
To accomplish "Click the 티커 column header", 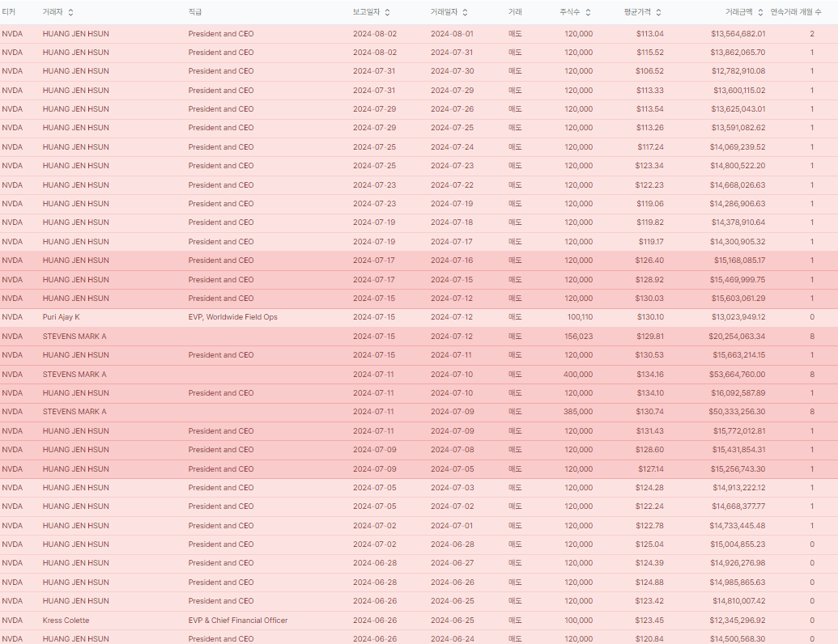I will coord(9,12).
